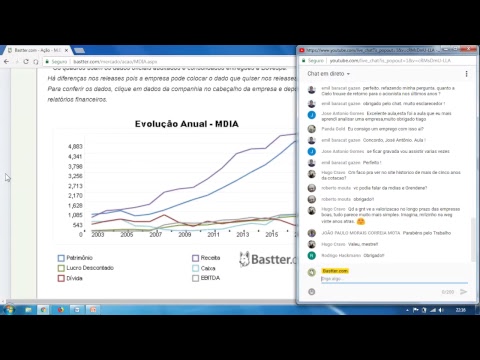Toggle the Receita series checkbox
Screen dimensions: 480x360
(x=196, y=258)
